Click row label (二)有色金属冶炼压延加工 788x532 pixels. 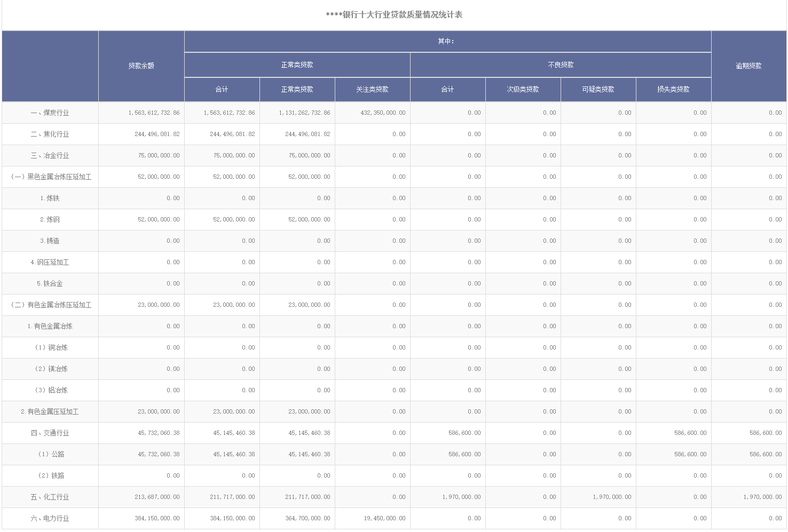tap(50, 305)
